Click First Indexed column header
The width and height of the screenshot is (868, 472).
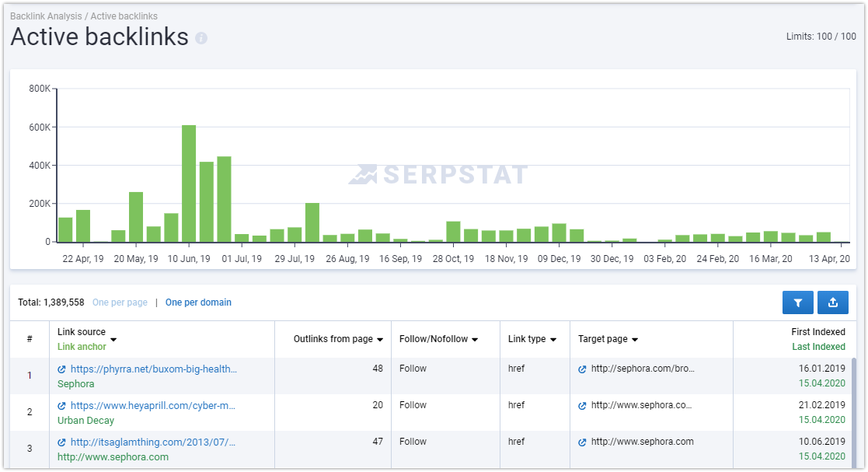[x=818, y=332]
